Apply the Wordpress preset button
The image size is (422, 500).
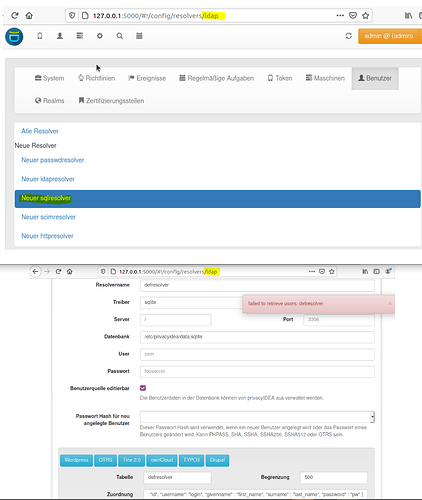[76, 460]
